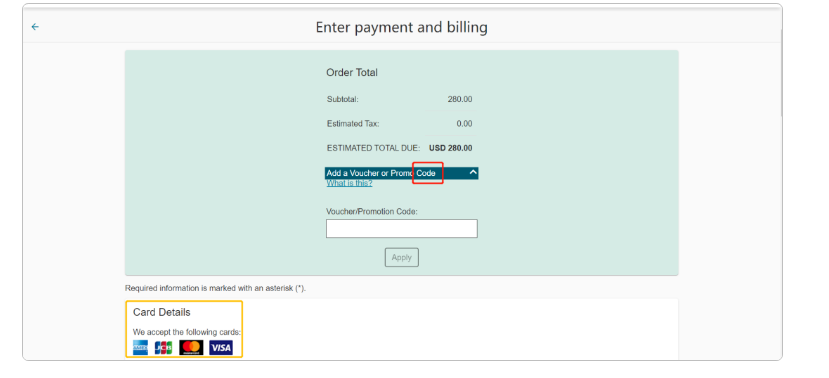Click the Subtotal label

(343, 99)
